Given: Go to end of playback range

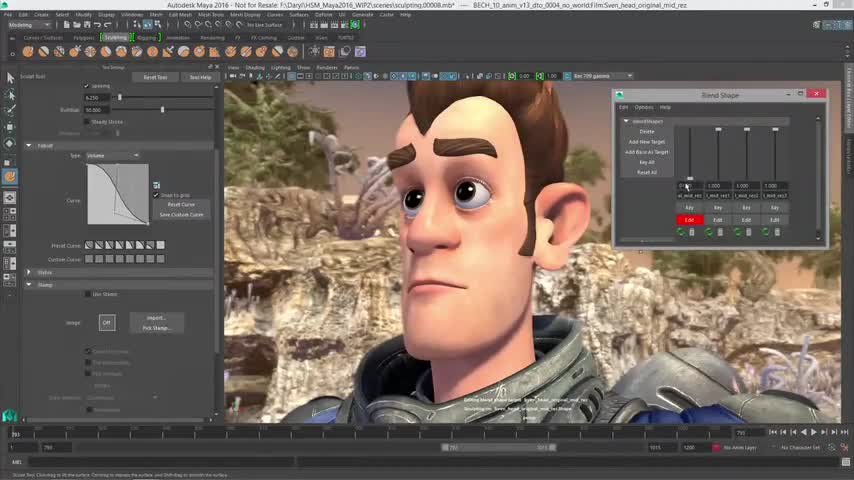Looking at the screenshot, I should 844,432.
